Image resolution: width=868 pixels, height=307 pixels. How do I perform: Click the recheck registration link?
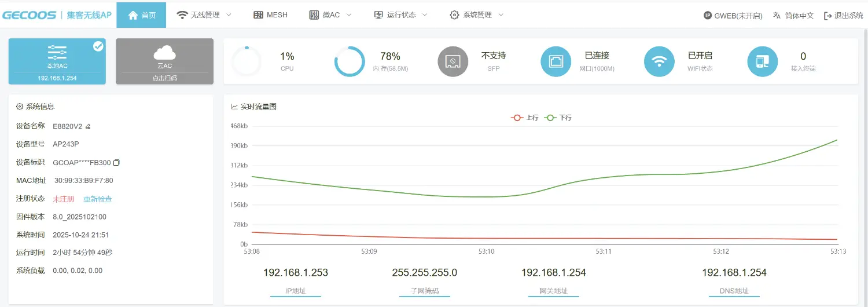click(98, 199)
